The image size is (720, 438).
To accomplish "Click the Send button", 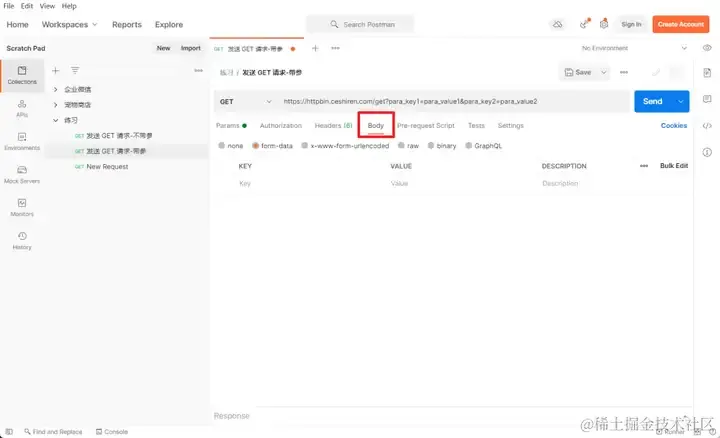I will (x=653, y=101).
